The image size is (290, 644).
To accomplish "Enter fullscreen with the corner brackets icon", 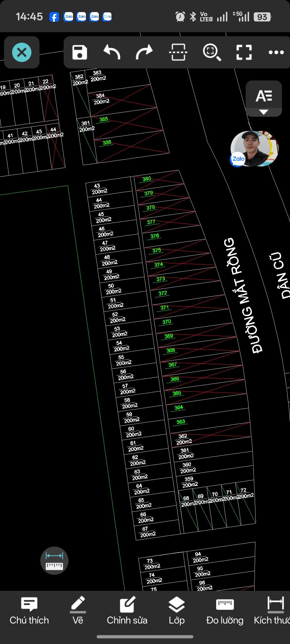I will [244, 52].
